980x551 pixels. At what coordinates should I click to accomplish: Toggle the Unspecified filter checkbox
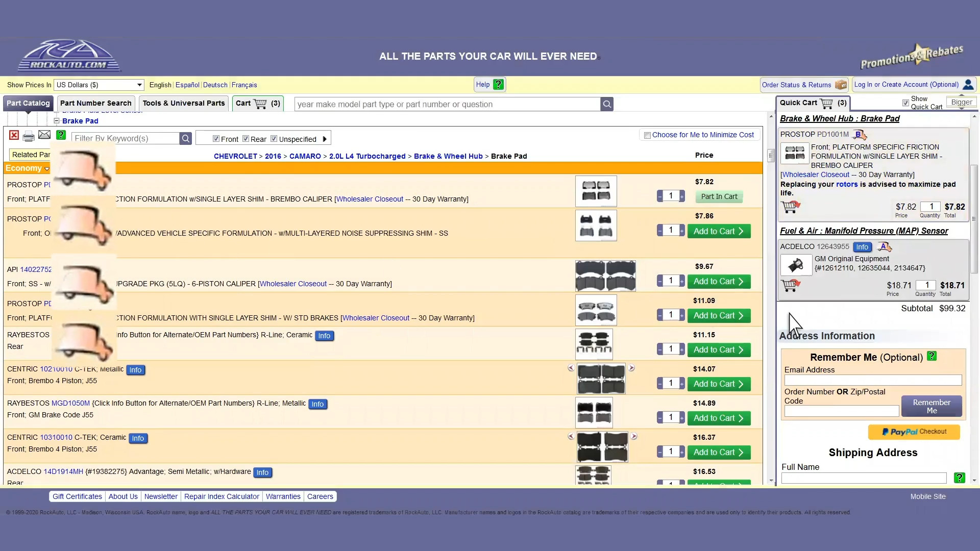274,139
